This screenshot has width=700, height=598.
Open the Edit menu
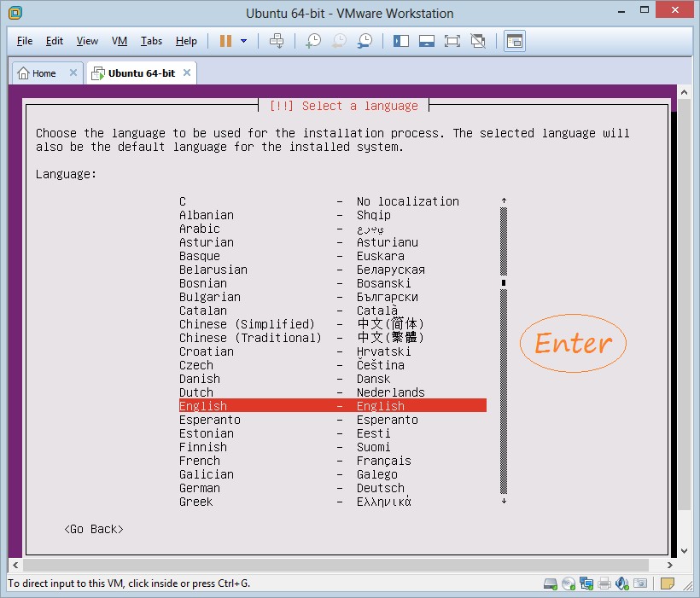click(55, 41)
